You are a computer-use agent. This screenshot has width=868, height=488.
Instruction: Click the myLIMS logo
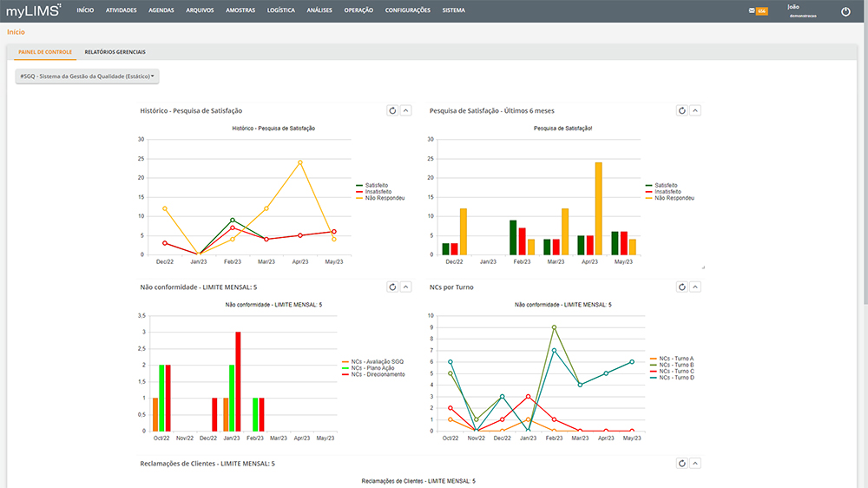pyautogui.click(x=34, y=10)
